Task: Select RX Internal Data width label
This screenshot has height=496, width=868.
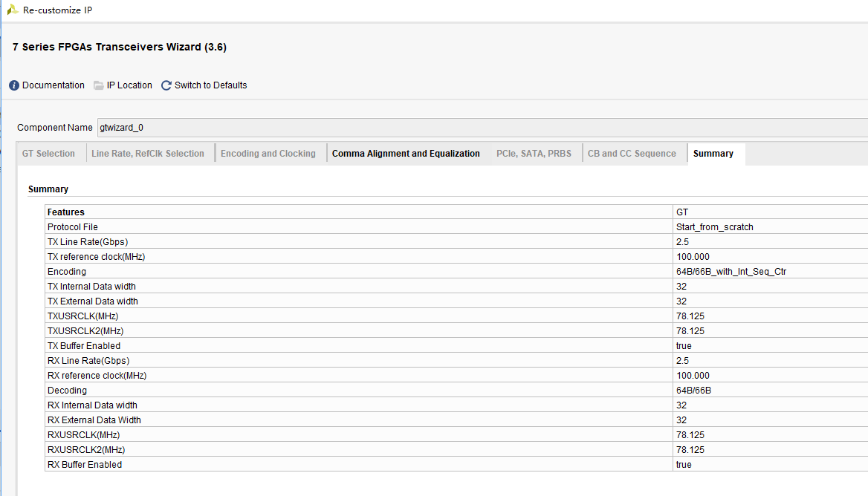Action: coord(92,405)
